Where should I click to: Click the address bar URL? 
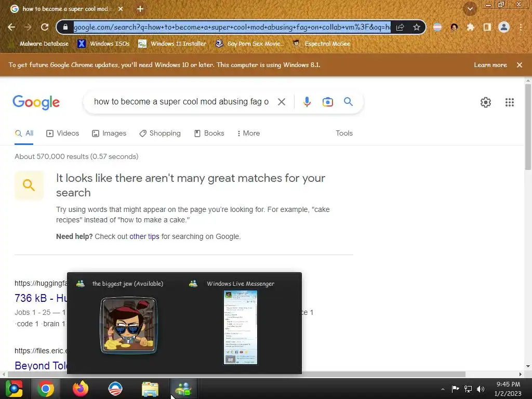coord(232,27)
